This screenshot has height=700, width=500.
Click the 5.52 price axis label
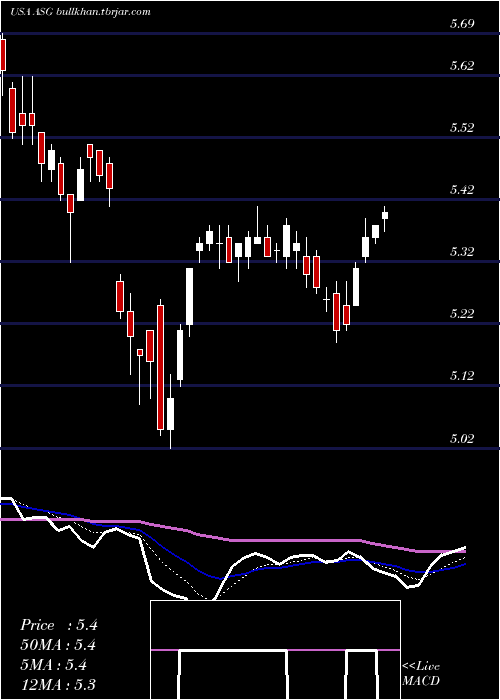462,129
